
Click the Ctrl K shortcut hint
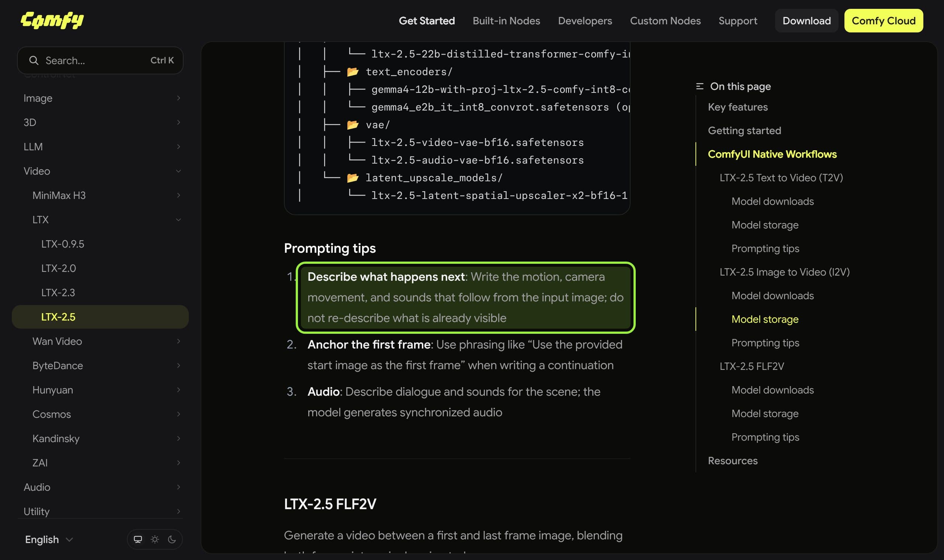[162, 60]
